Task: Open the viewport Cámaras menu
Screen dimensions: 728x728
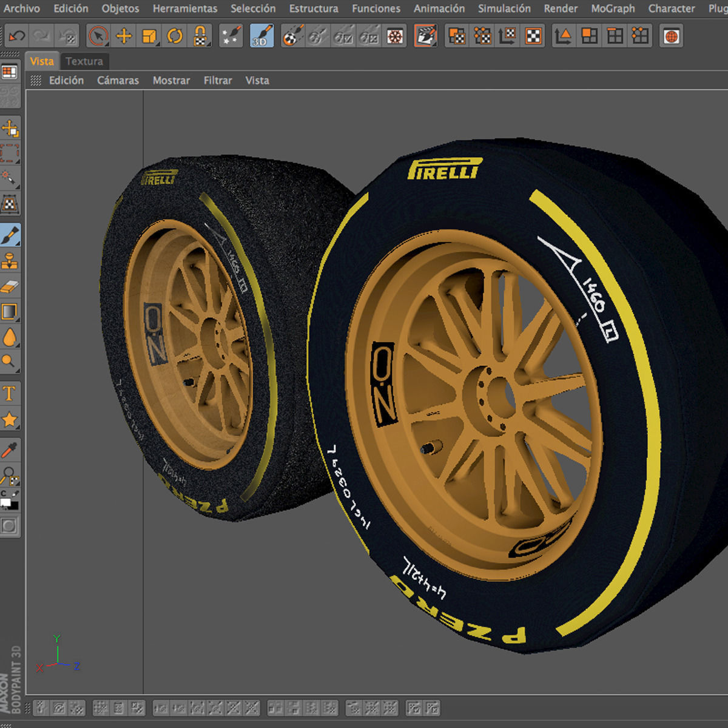Action: click(118, 80)
